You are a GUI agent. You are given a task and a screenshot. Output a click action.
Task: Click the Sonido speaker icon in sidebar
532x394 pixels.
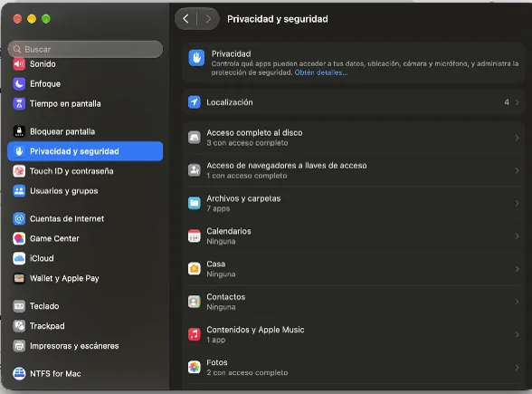[19, 63]
